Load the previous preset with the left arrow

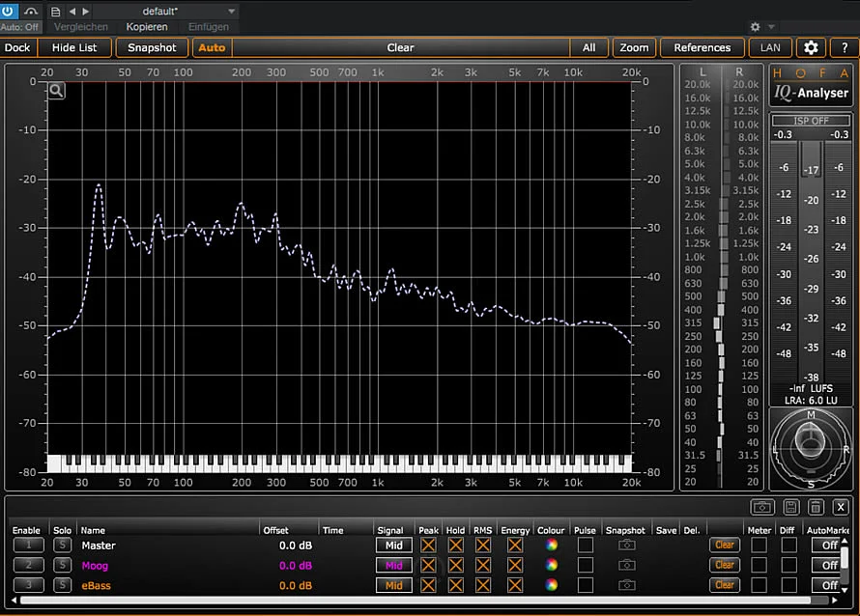point(72,12)
